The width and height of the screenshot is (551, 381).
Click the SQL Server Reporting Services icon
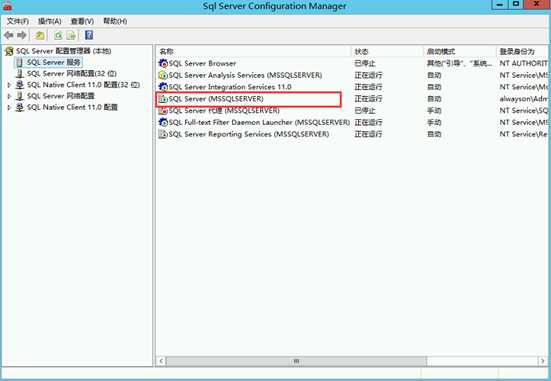click(163, 134)
